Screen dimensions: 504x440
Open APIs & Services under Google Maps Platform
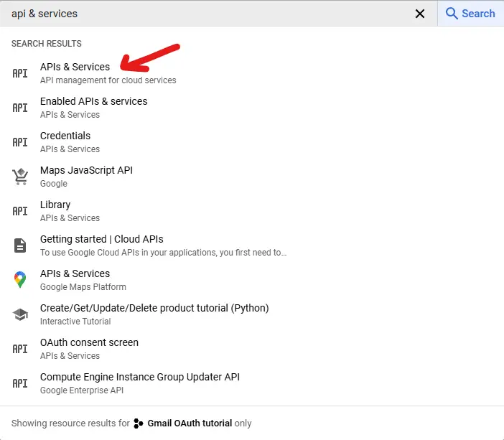click(252, 280)
